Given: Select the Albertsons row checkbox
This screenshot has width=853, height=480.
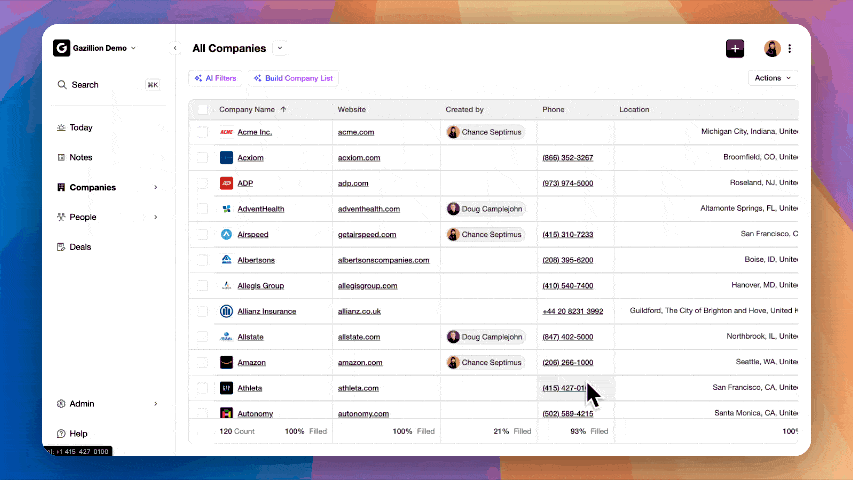Looking at the screenshot, I should click(203, 260).
